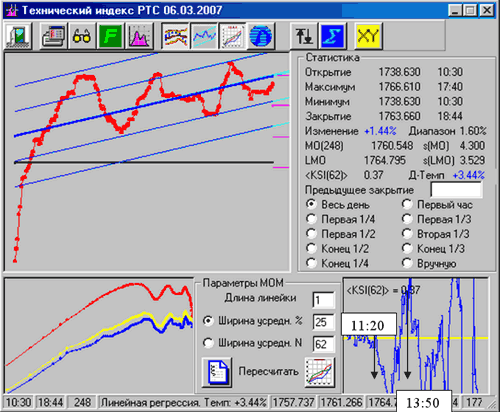Enable the Ширина усредн. % radio button

click(x=208, y=321)
